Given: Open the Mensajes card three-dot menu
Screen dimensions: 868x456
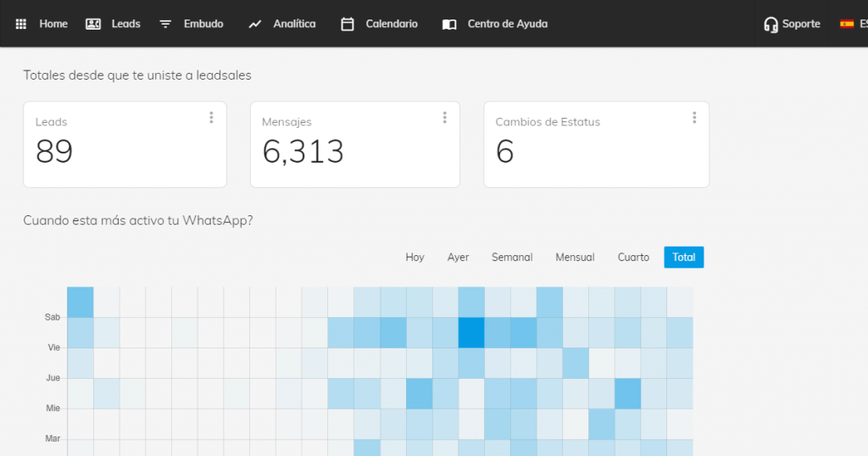Looking at the screenshot, I should 444,117.
